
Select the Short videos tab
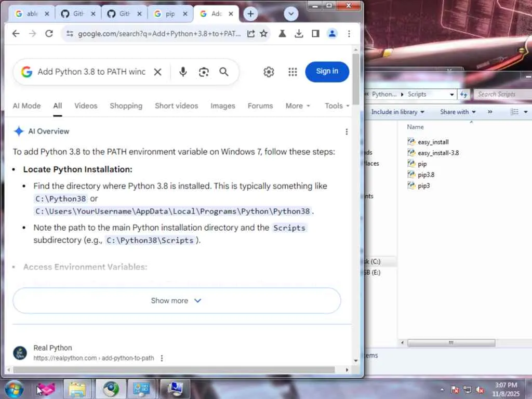177,106
